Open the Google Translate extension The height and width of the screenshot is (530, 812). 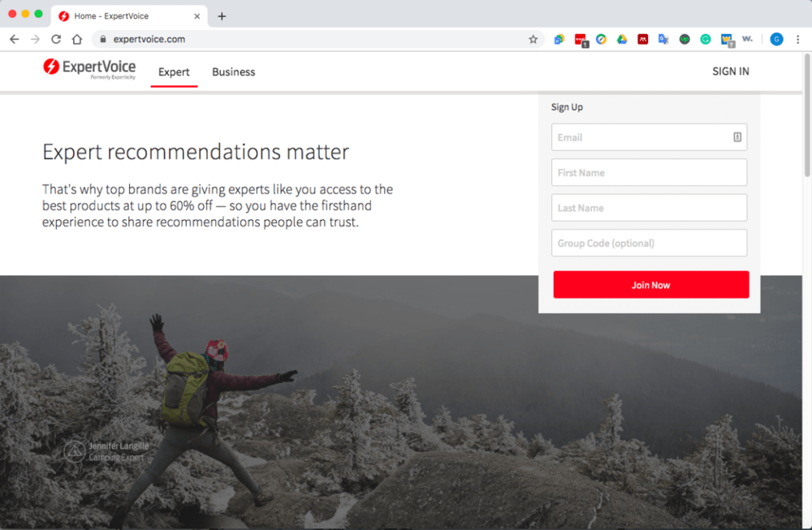click(x=663, y=39)
